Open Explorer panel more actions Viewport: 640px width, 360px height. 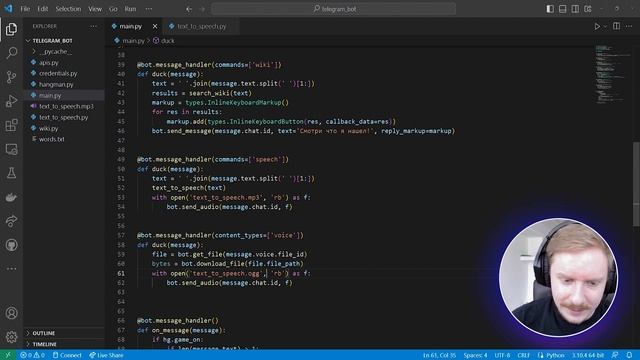click(x=93, y=26)
